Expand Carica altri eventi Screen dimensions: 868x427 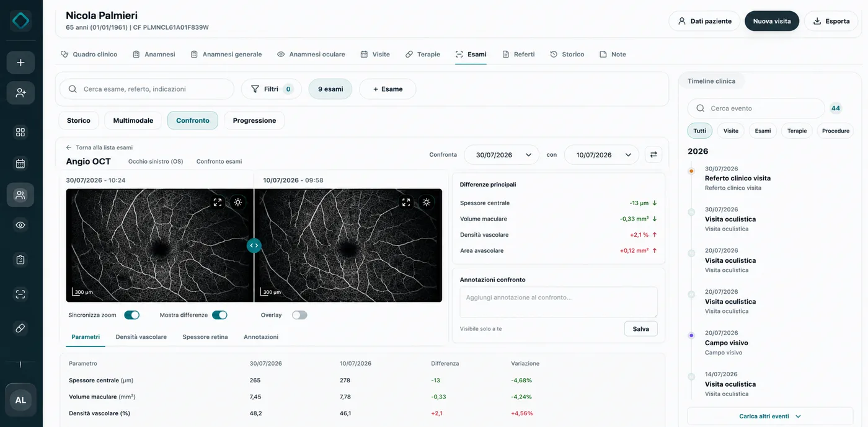pos(769,416)
